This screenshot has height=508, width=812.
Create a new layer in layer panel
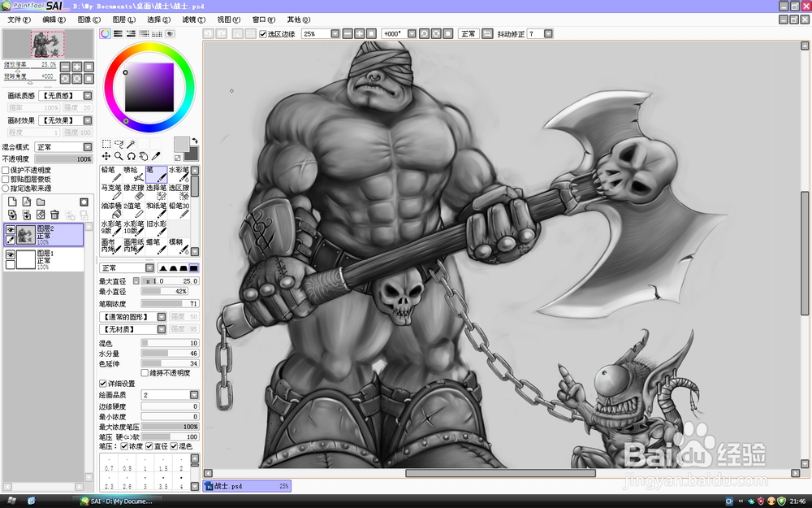pyautogui.click(x=12, y=202)
